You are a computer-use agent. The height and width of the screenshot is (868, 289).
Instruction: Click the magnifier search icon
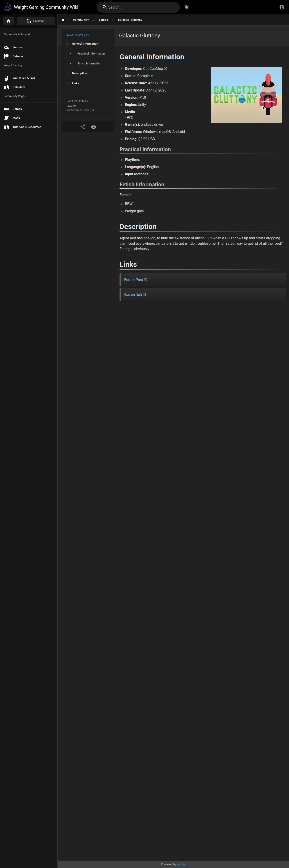[105, 7]
